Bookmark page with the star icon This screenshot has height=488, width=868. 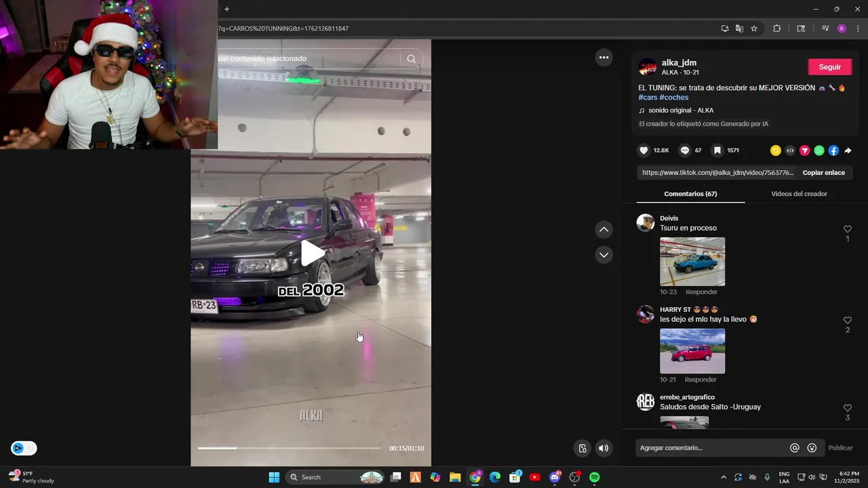(x=754, y=28)
